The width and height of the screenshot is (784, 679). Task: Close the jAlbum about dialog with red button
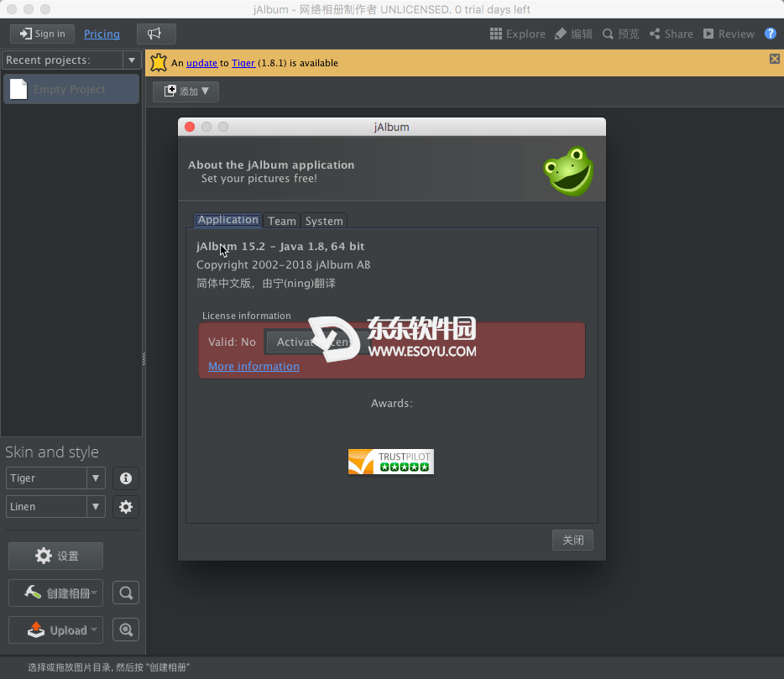(190, 127)
